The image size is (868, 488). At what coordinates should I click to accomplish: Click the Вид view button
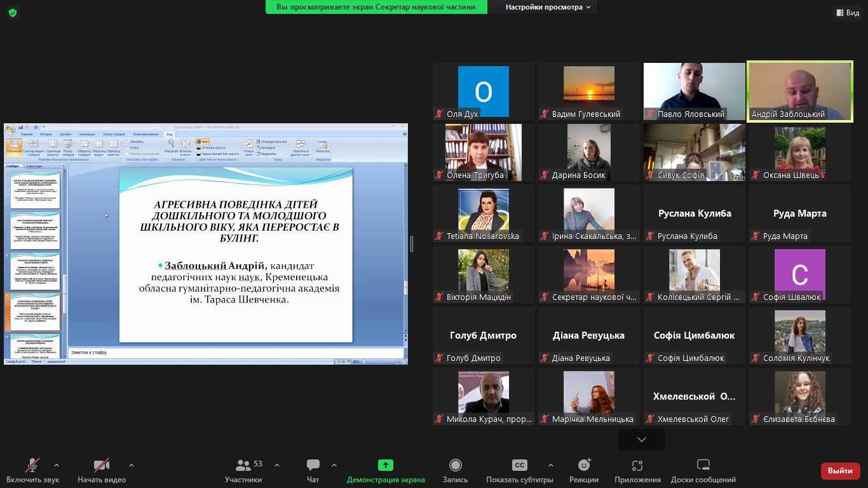(848, 13)
